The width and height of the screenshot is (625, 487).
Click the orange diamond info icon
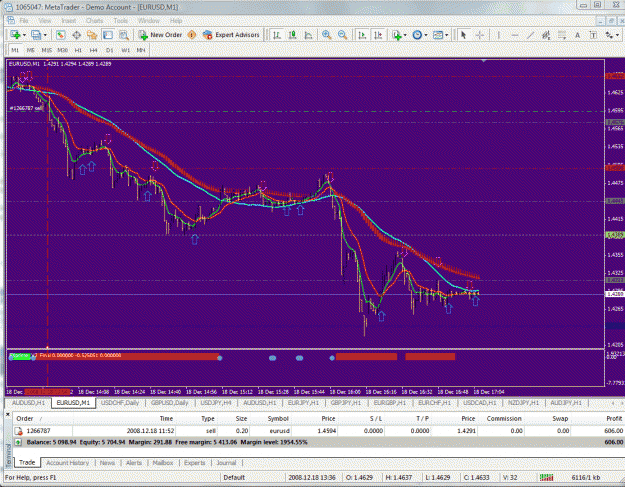click(192, 35)
